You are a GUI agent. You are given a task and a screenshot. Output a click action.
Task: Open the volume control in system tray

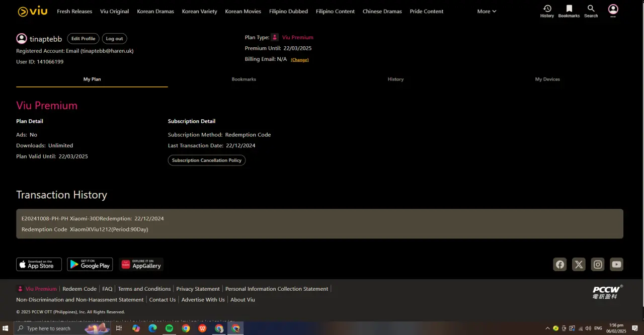(x=588, y=328)
